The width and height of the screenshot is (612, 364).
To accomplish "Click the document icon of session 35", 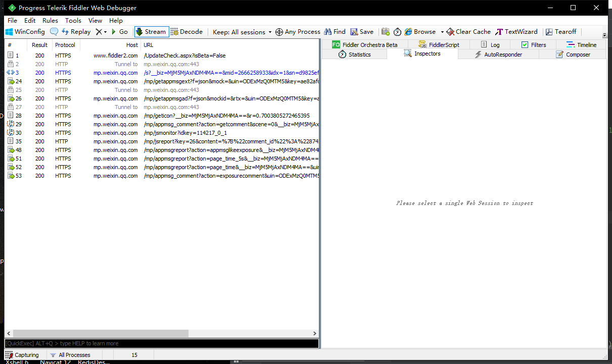I will click(10, 141).
